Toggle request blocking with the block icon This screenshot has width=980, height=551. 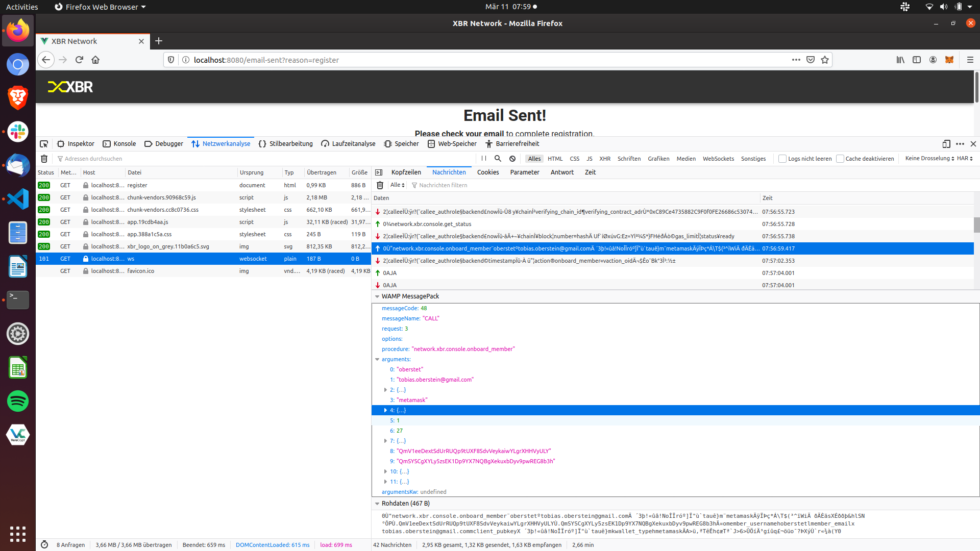click(x=512, y=159)
